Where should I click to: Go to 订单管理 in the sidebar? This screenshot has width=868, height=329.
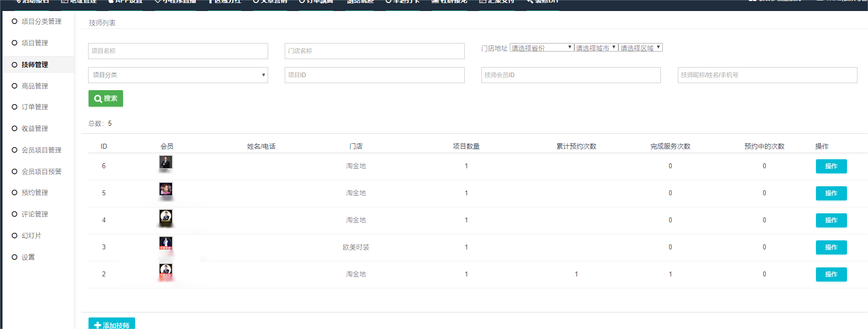coord(35,107)
